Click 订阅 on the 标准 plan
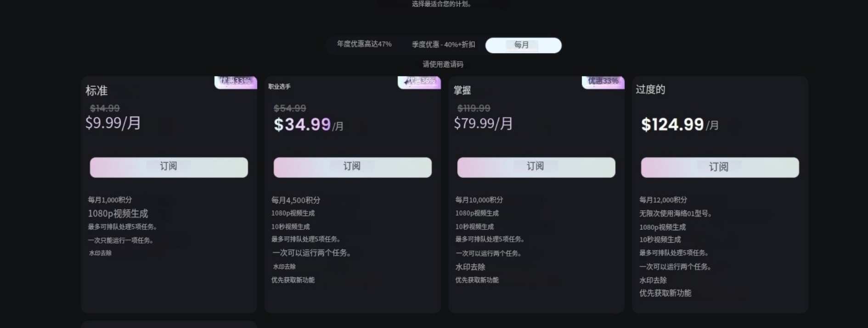Image resolution: width=868 pixels, height=328 pixels. click(169, 167)
